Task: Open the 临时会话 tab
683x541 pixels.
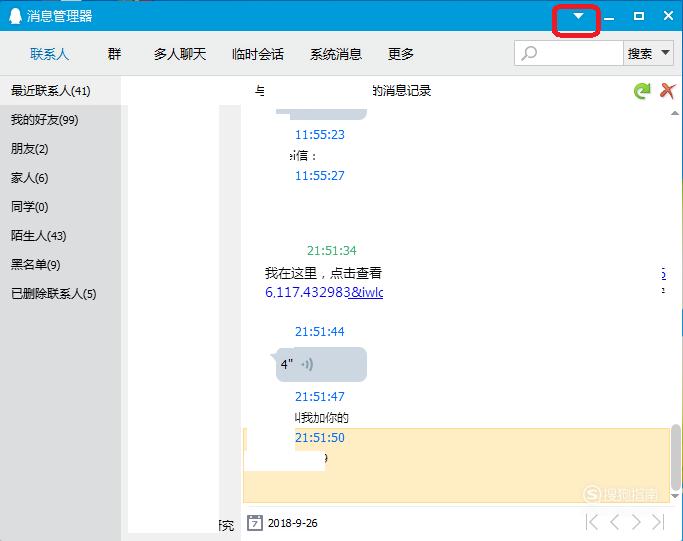Action: 258,54
